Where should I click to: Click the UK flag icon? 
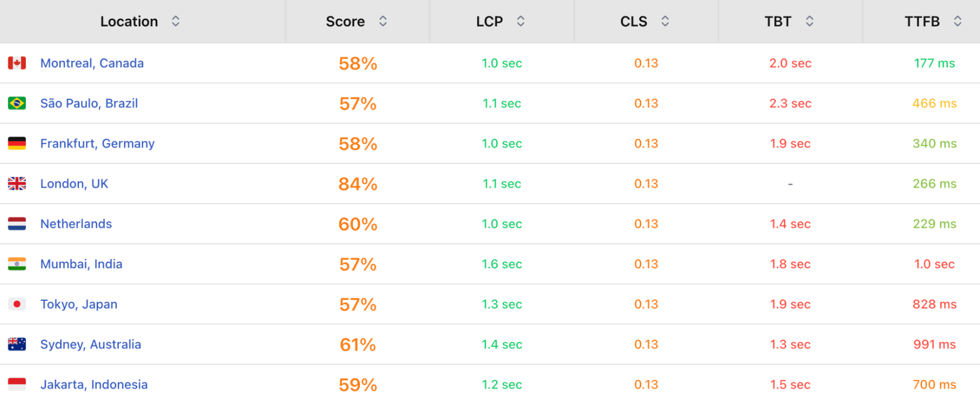17,184
